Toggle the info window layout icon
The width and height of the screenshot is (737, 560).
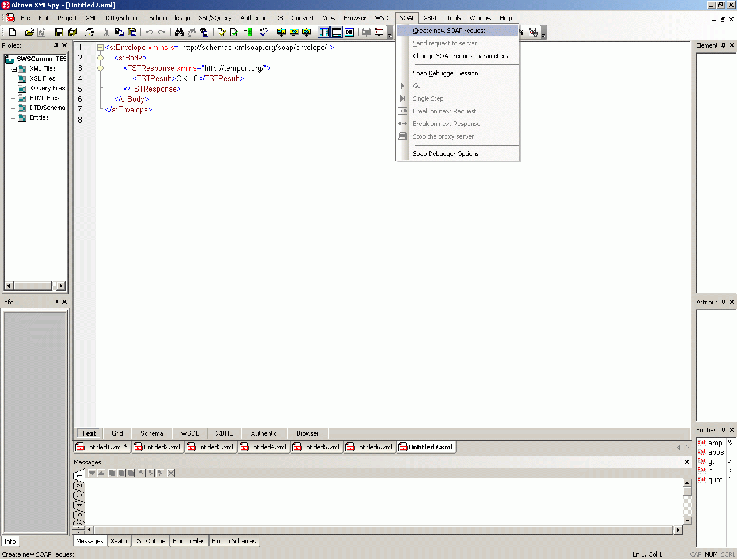click(x=337, y=32)
